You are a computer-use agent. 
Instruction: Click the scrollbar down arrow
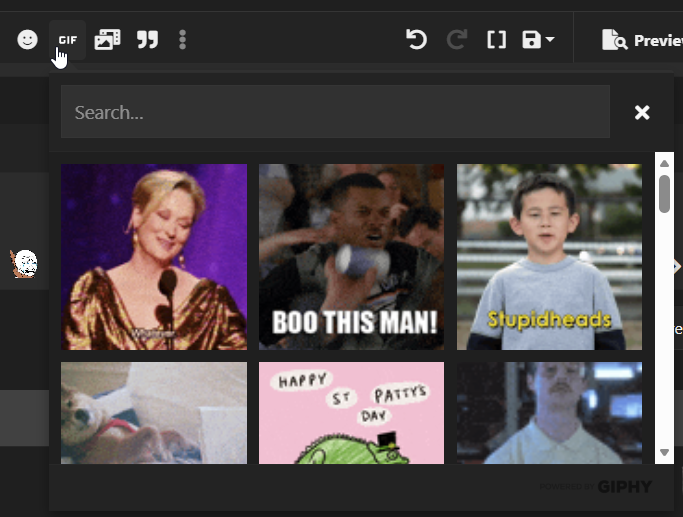(664, 453)
